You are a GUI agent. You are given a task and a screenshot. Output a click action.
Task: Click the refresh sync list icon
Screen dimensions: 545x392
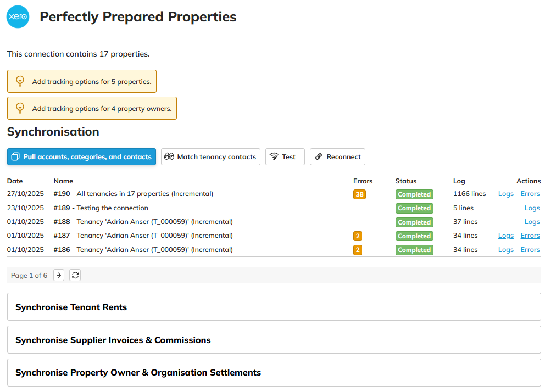(75, 275)
